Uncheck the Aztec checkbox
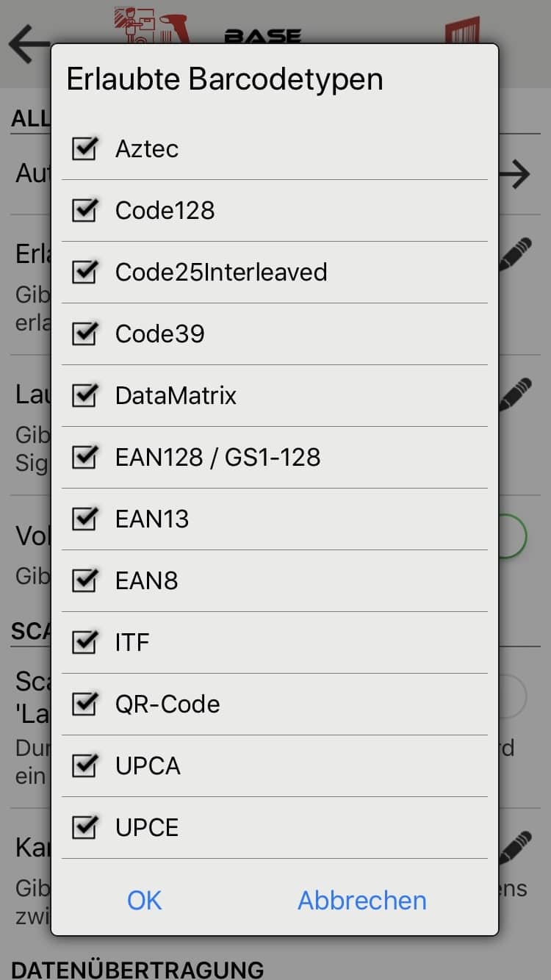 pyautogui.click(x=85, y=148)
